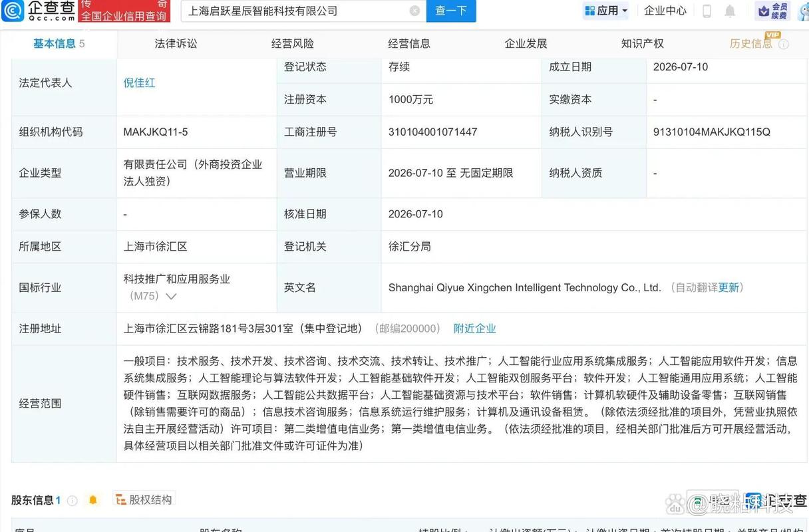The image size is (809, 532).
Task: Open the 历史信息 VIP tab
Action: point(751,44)
